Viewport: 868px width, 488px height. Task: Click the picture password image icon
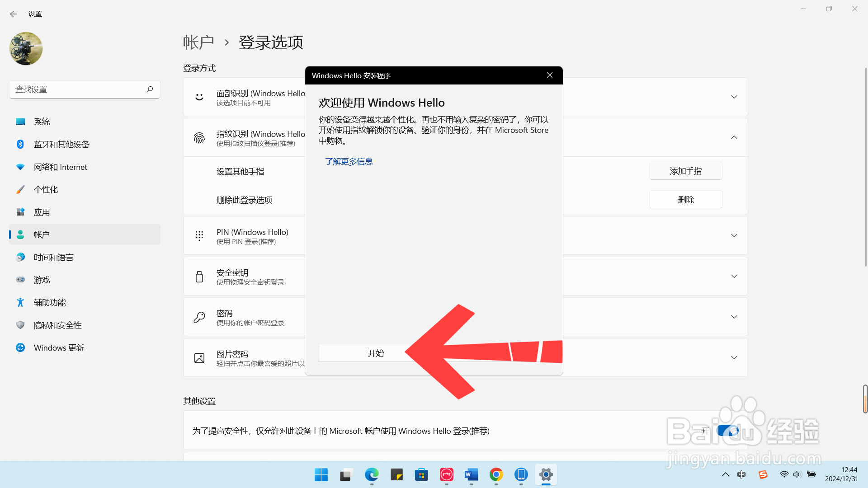click(x=199, y=358)
